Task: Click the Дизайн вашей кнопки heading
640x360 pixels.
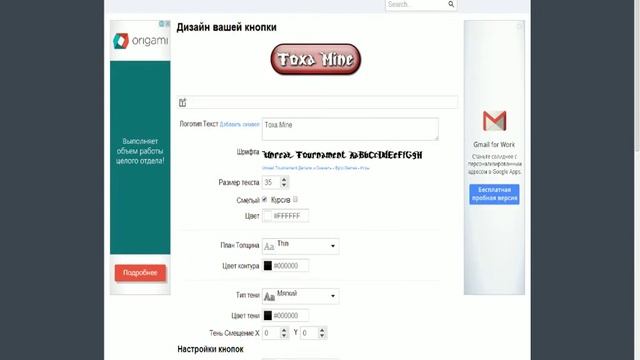Action: coord(227,27)
